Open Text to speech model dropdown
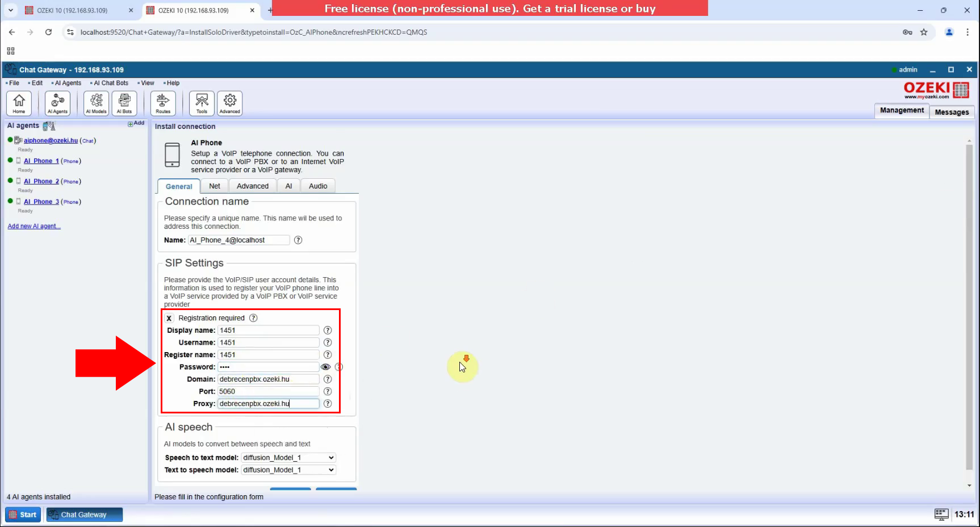Screen dimensions: 980x527 288,470
